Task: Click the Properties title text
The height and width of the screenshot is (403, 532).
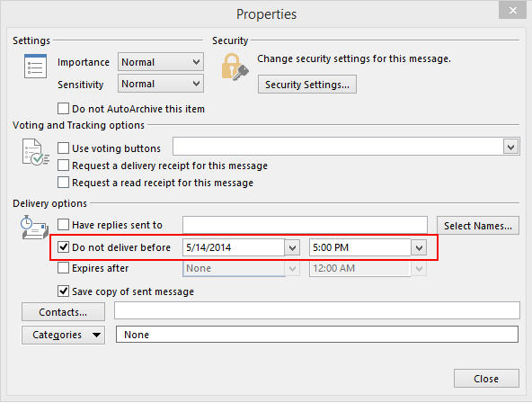Action: [x=266, y=14]
